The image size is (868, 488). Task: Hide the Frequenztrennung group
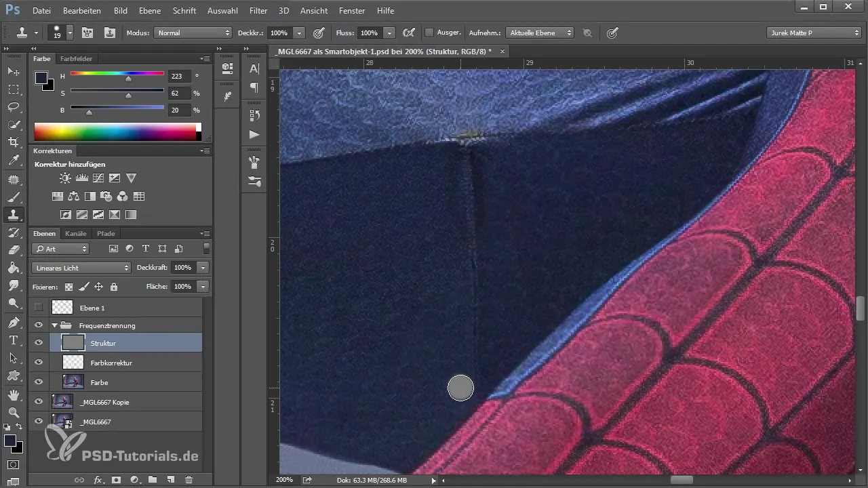[39, 325]
